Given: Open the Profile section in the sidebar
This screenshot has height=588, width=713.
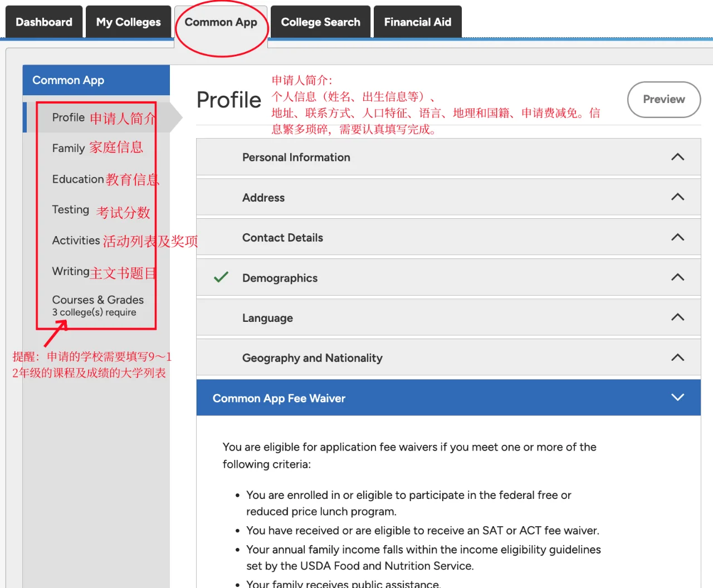Looking at the screenshot, I should pyautogui.click(x=68, y=117).
